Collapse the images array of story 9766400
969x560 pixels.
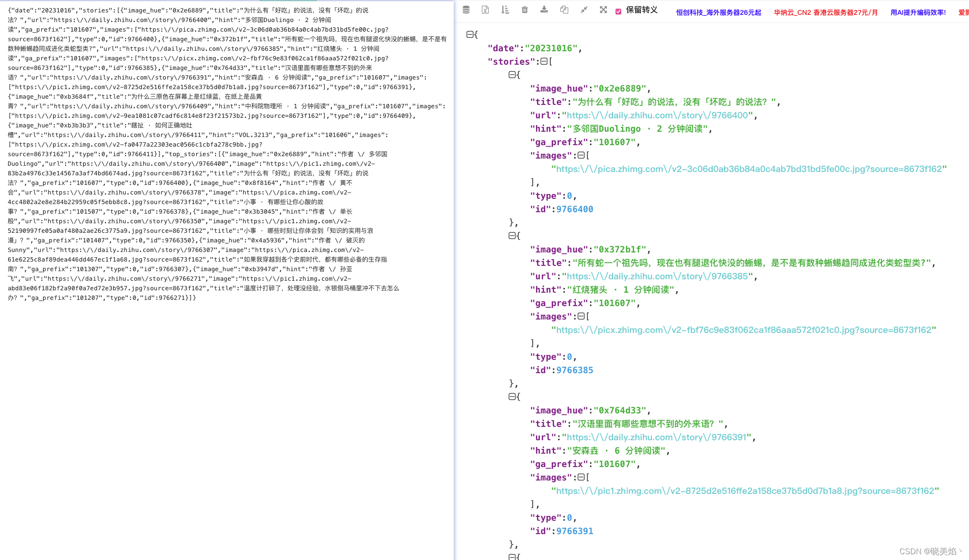pyautogui.click(x=581, y=155)
